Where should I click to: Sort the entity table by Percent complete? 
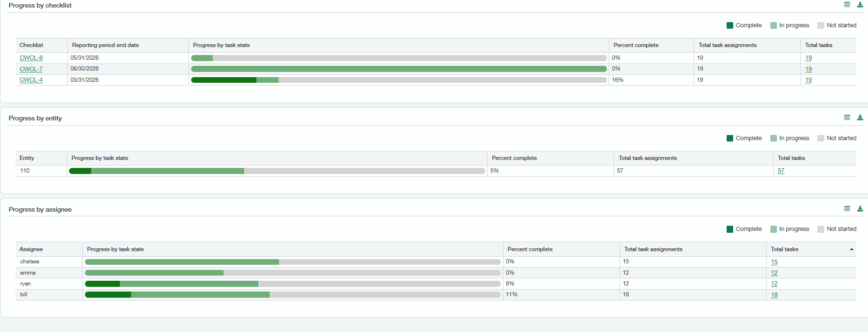[514, 158]
